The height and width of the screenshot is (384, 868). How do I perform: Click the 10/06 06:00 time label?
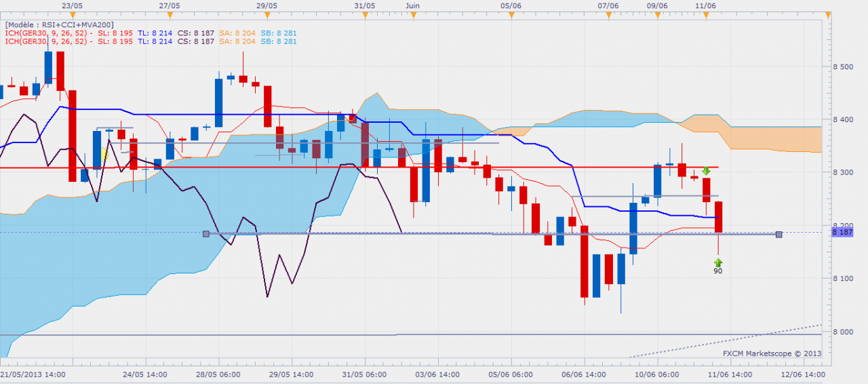point(658,374)
